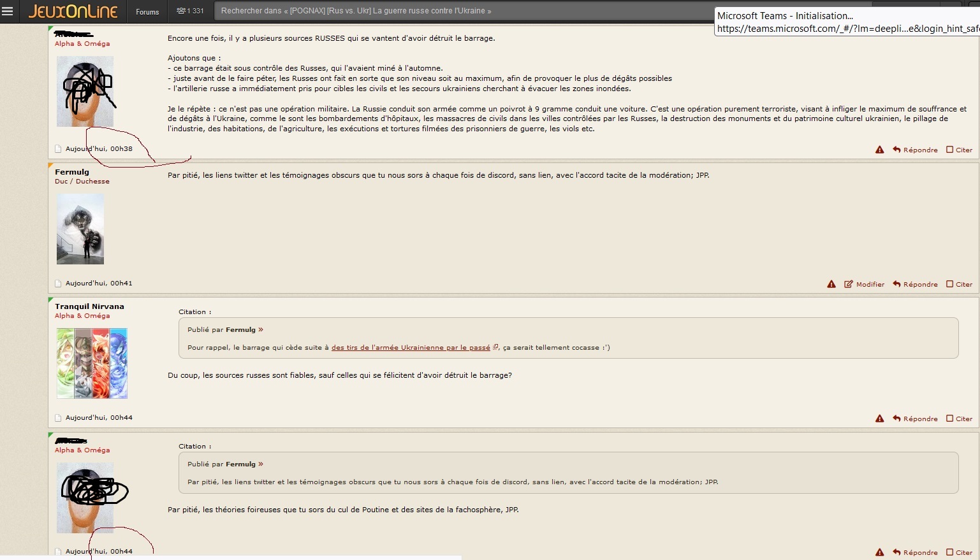Open the page icon beside Aujourd'hui, 00h41

click(x=59, y=284)
